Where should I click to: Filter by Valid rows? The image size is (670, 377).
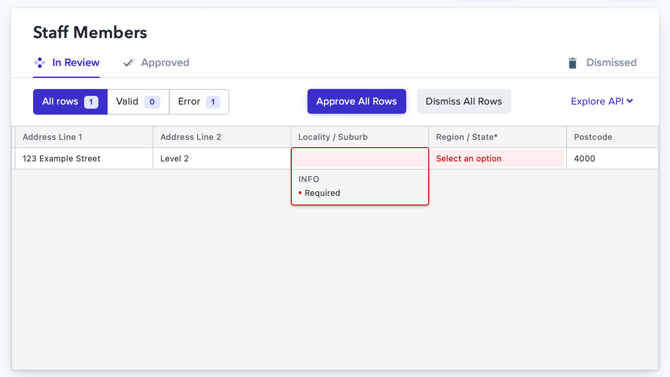pyautogui.click(x=138, y=102)
